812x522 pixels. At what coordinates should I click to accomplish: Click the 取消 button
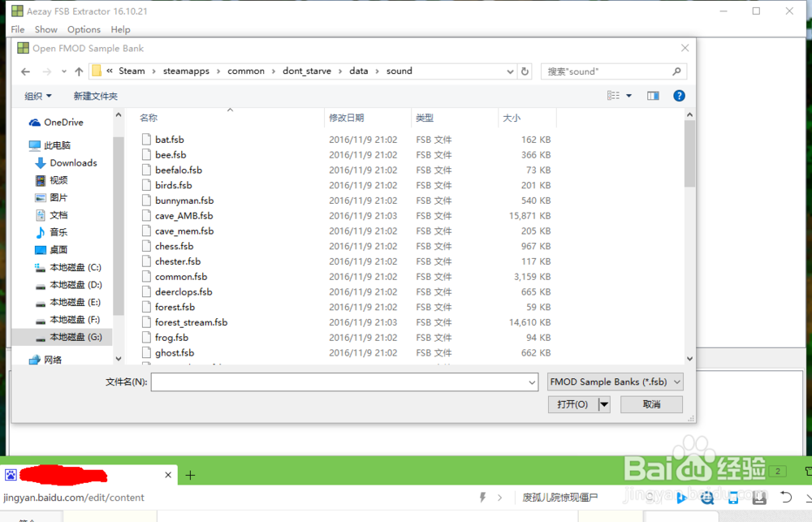(x=651, y=404)
